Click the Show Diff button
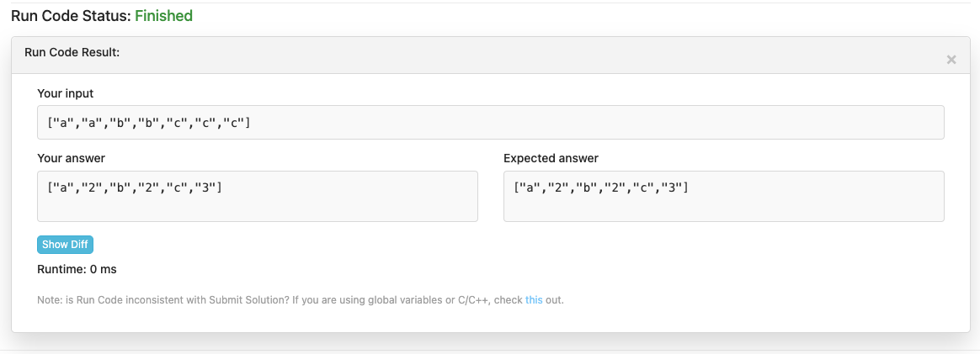Image resolution: width=980 pixels, height=354 pixels. click(x=65, y=245)
